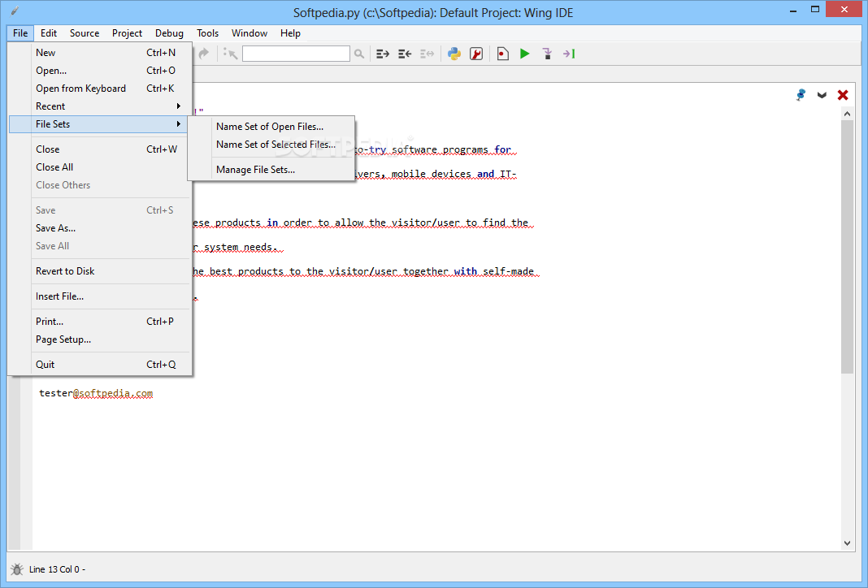Open the editor chevron dropdown menu
The image size is (868, 588).
[822, 95]
